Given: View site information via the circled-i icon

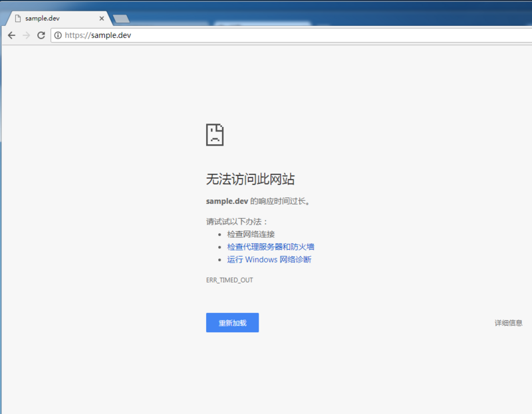Looking at the screenshot, I should click(58, 35).
